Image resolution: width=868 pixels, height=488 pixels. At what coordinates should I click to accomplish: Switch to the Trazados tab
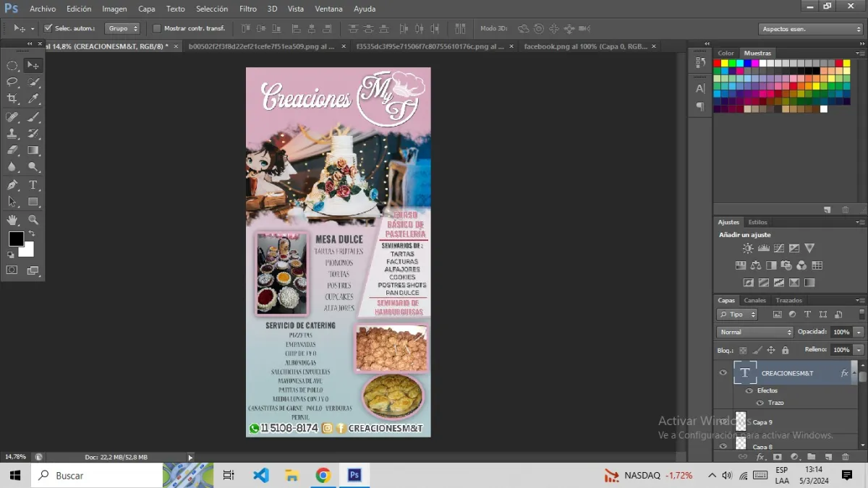click(x=789, y=300)
